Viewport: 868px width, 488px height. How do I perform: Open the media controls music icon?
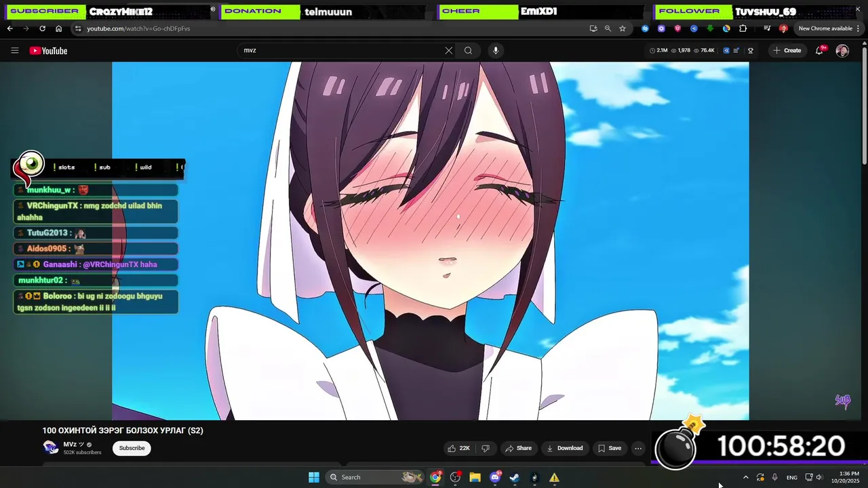767,28
